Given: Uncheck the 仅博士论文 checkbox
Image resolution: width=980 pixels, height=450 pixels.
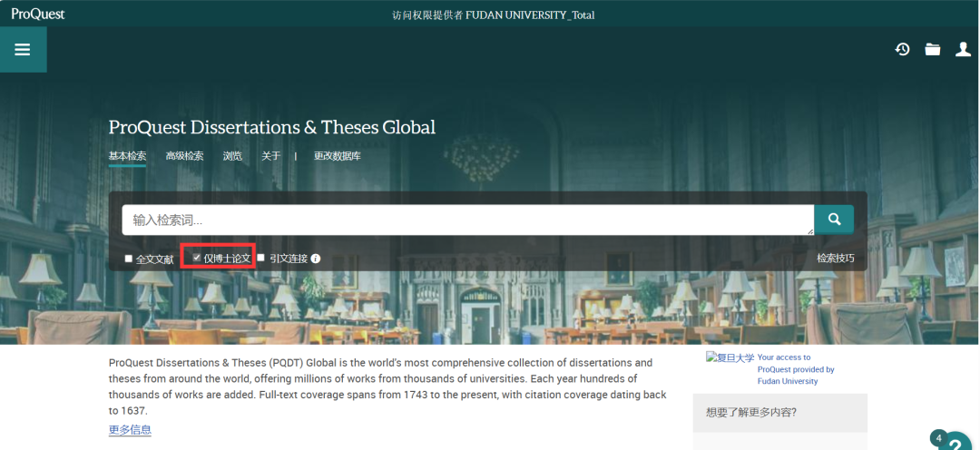Looking at the screenshot, I should click(x=197, y=258).
